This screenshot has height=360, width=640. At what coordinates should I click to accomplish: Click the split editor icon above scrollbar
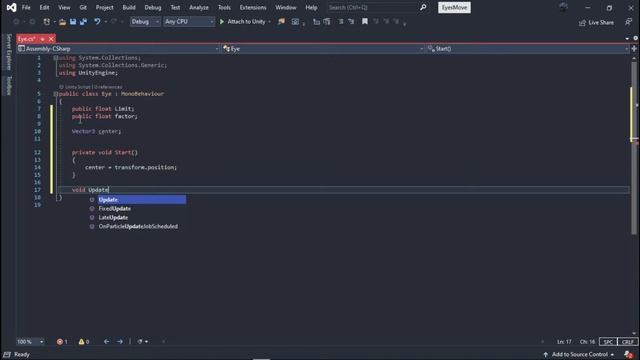pyautogui.click(x=634, y=49)
